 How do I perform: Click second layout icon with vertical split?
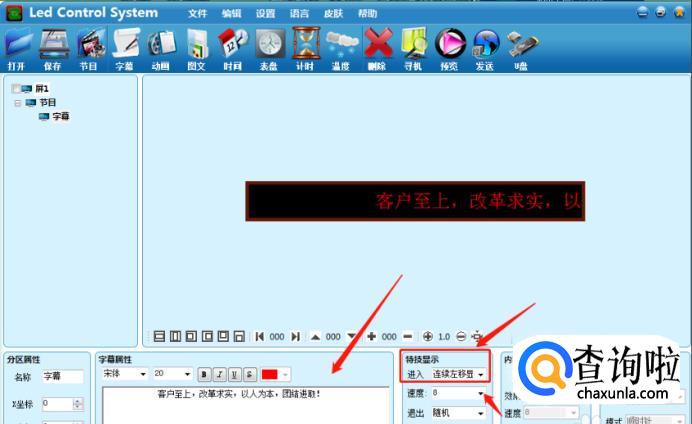175,337
